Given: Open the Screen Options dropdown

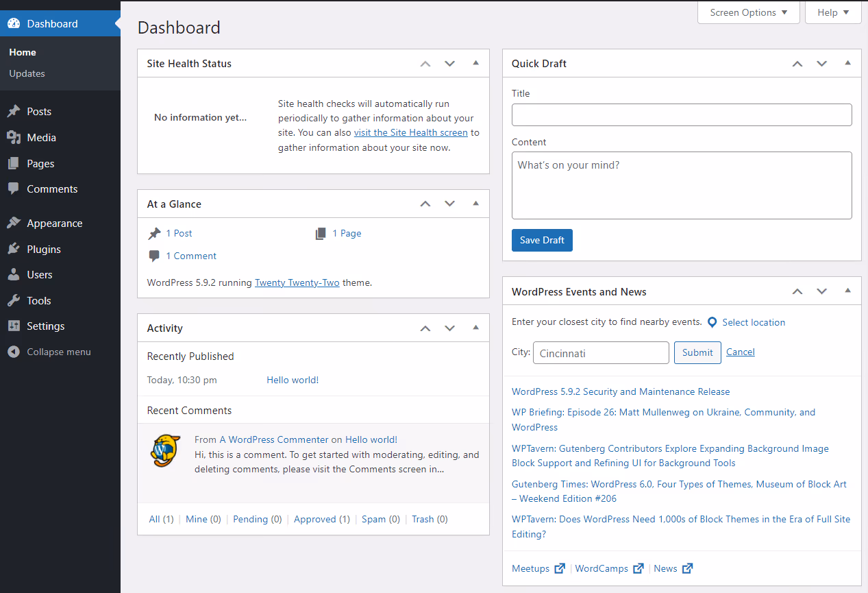Looking at the screenshot, I should coord(748,12).
